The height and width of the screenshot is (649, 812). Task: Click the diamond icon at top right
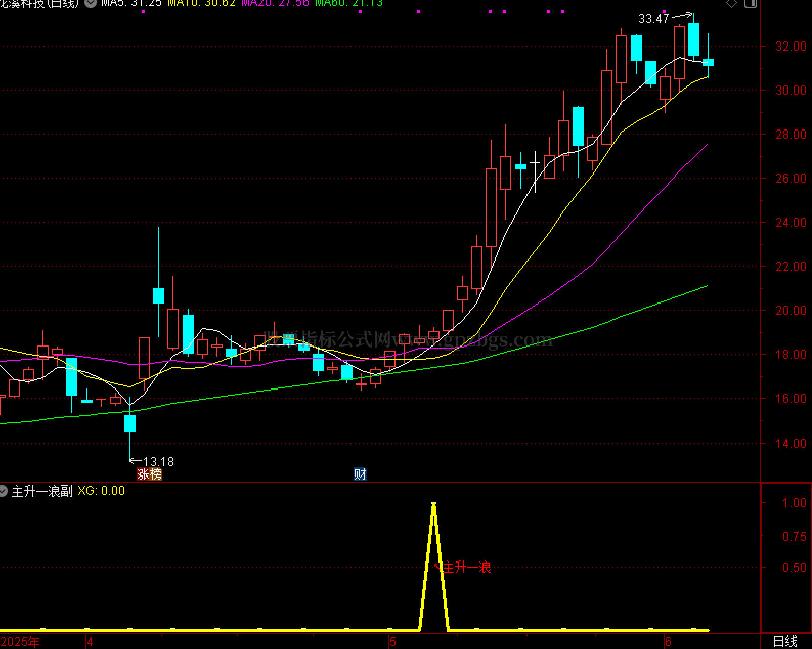(732, 3)
